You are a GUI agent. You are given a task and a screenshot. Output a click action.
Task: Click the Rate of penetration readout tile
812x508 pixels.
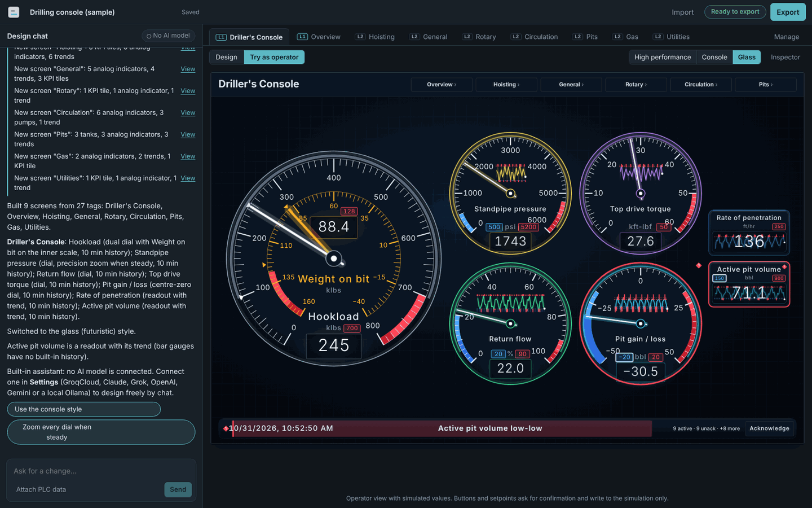coord(749,233)
